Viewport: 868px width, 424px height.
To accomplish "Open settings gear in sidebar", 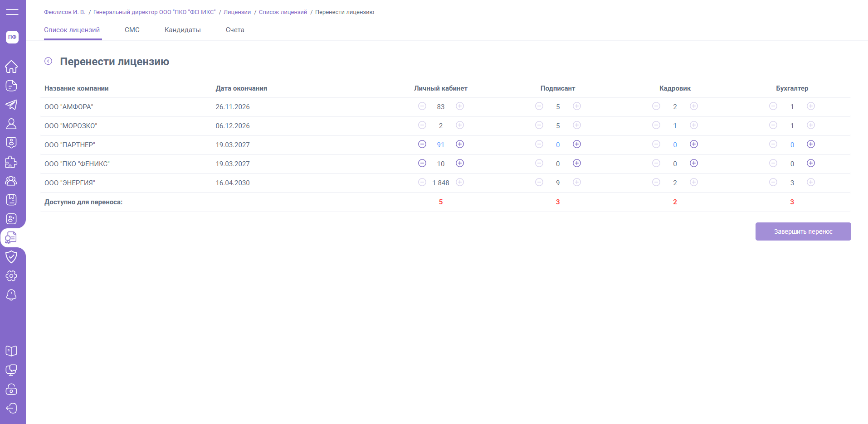I will coord(11,276).
